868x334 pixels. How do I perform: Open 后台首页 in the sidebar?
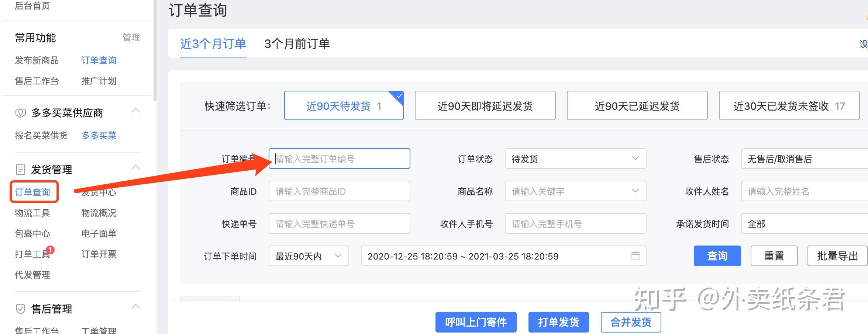click(32, 5)
